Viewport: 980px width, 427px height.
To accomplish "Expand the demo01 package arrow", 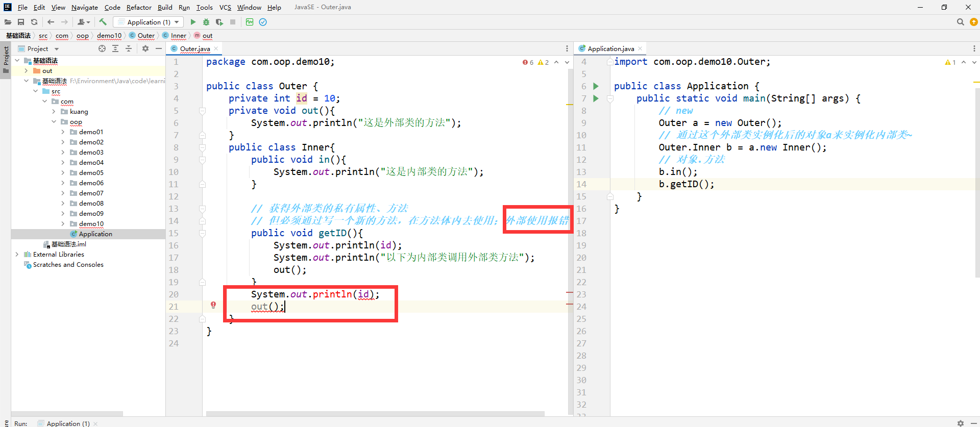I will tap(63, 132).
